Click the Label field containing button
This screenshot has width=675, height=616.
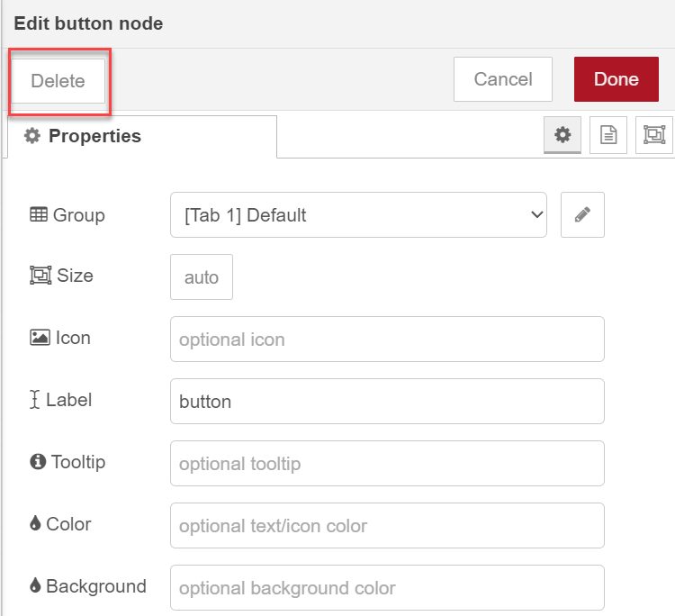(x=387, y=401)
